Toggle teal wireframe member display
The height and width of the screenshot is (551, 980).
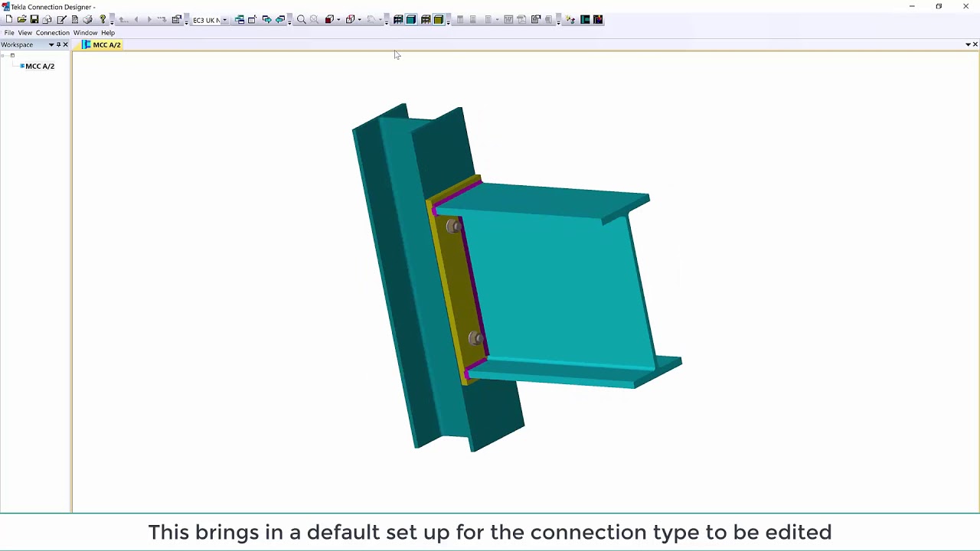coord(398,19)
